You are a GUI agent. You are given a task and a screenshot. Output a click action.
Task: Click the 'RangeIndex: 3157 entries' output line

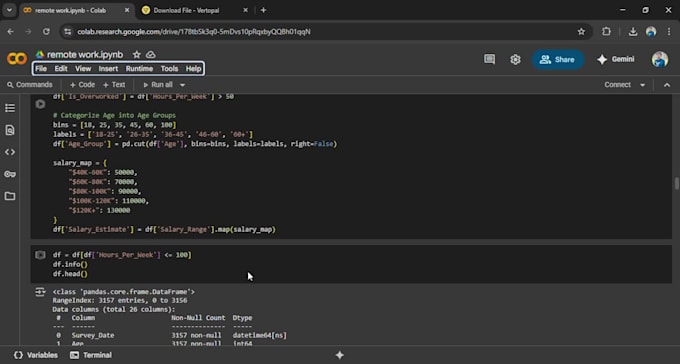(120, 300)
